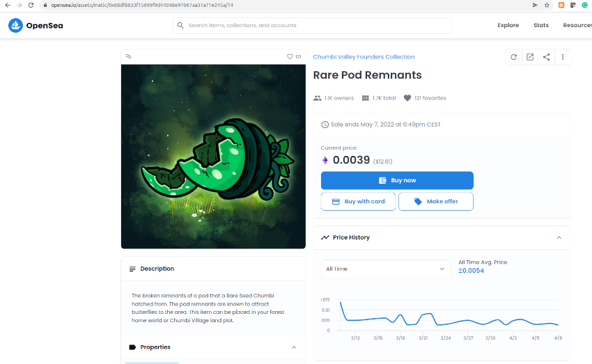Open the three-dot more menu
The image size is (592, 364).
(x=563, y=57)
